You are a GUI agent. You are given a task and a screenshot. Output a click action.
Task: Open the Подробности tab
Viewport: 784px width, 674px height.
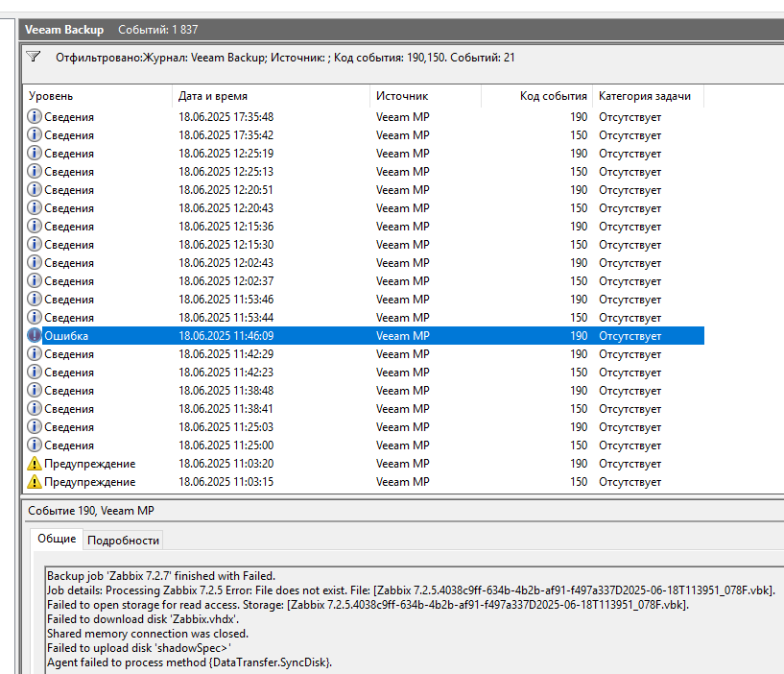[x=123, y=541]
